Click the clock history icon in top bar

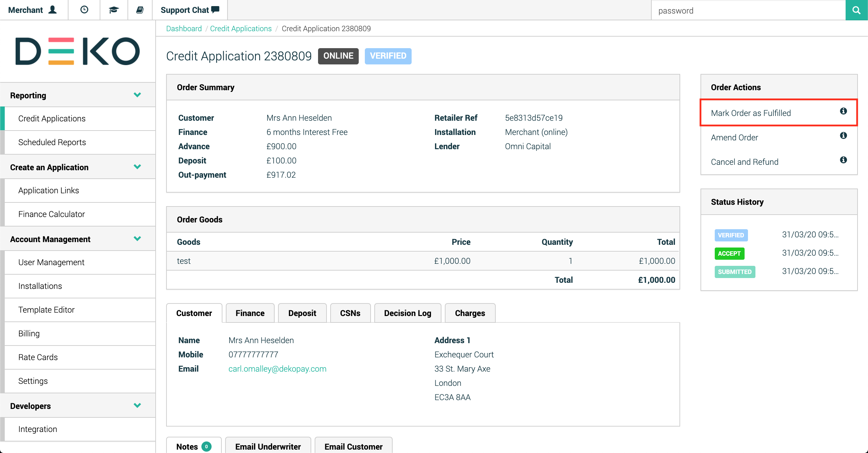pyautogui.click(x=84, y=10)
